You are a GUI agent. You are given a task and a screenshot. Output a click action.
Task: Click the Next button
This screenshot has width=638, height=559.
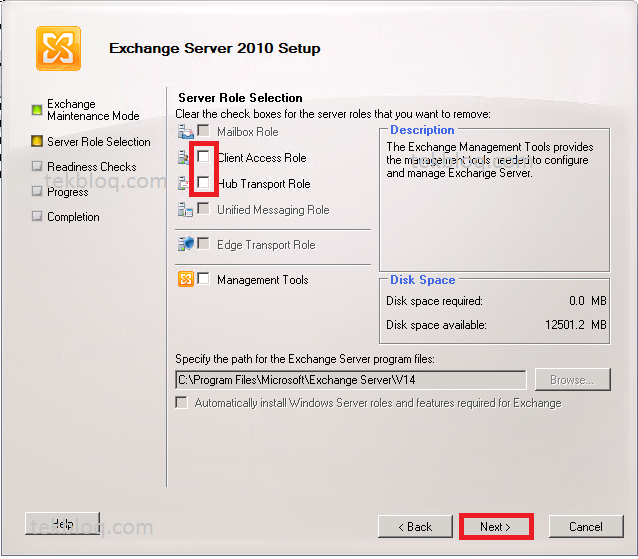(496, 526)
